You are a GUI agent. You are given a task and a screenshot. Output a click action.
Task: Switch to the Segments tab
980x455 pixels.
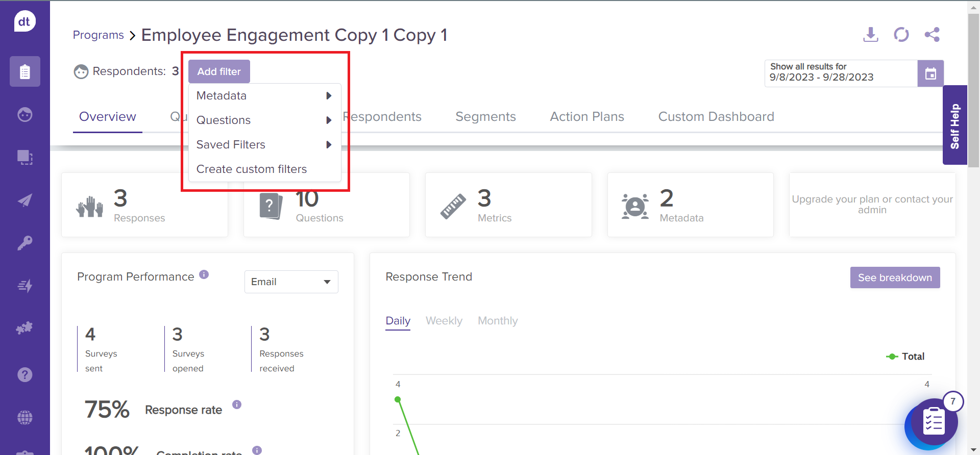pyautogui.click(x=485, y=117)
